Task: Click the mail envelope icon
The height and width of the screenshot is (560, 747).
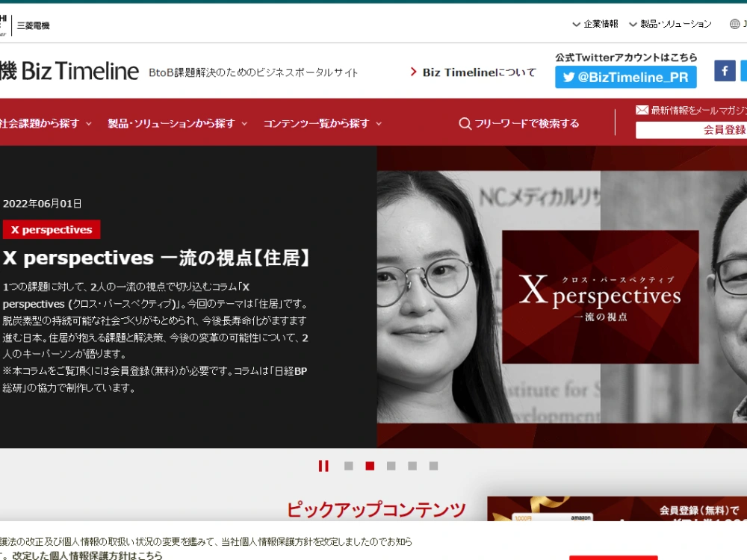Action: (x=642, y=110)
